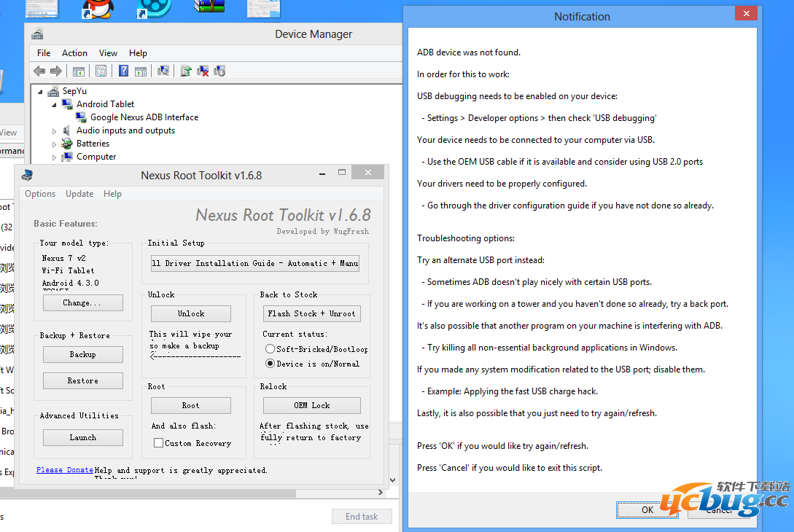The image size is (794, 532).
Task: Select the Soft-Bricked/Bootloop radio button
Action: point(270,350)
